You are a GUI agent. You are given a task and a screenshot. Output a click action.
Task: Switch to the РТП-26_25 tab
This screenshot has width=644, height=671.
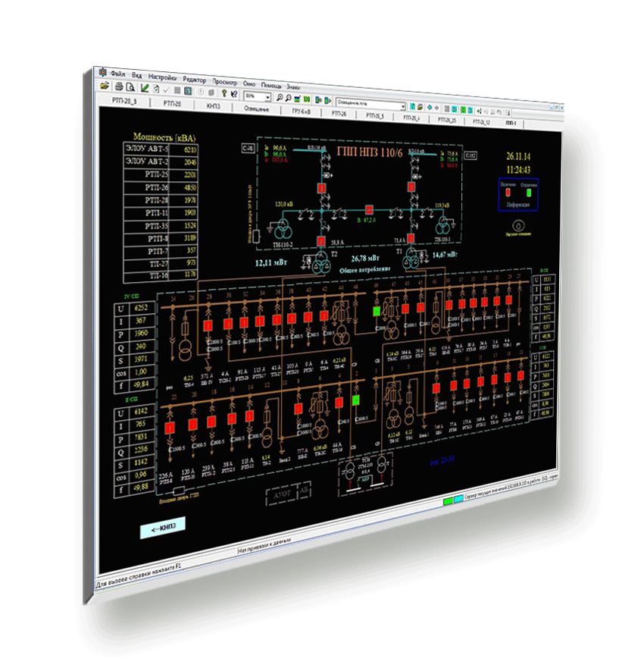[446, 120]
